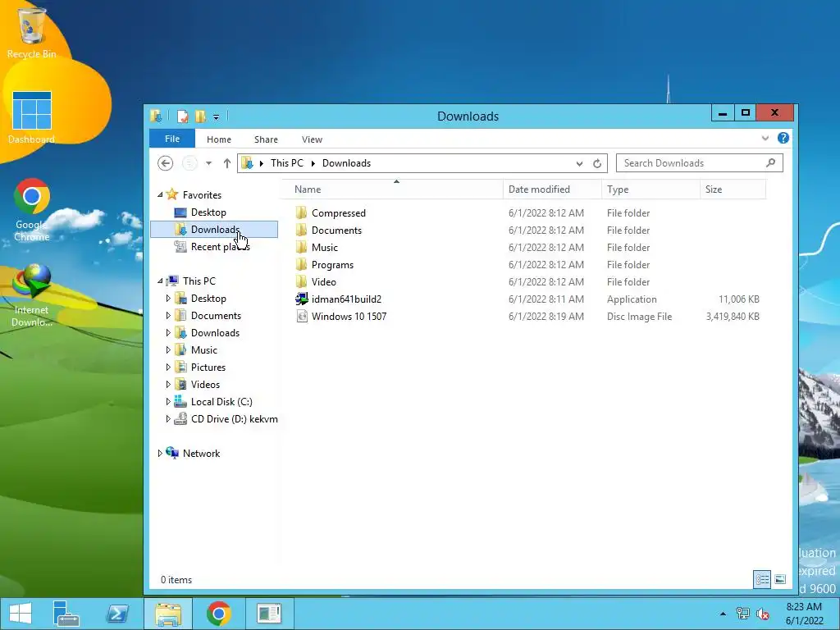This screenshot has width=840, height=630.
Task: Expand the Local Disk (C:) node
Action: tap(167, 401)
